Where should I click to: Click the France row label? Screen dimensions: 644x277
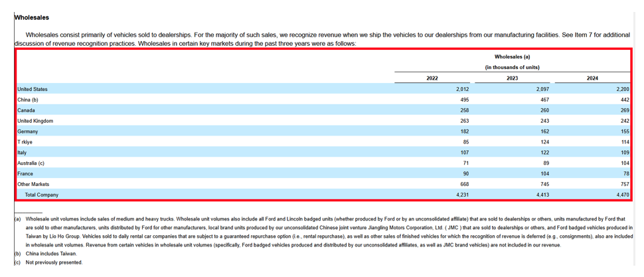click(26, 173)
